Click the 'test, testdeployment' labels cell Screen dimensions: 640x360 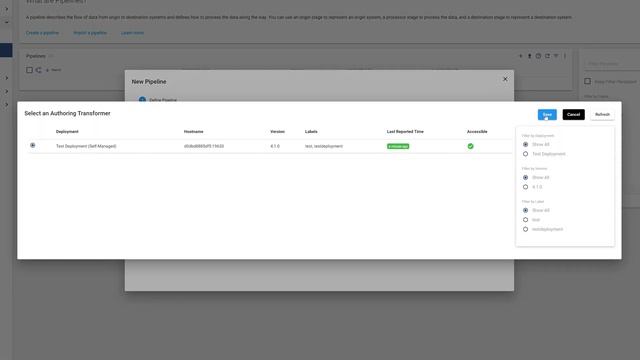click(x=324, y=146)
